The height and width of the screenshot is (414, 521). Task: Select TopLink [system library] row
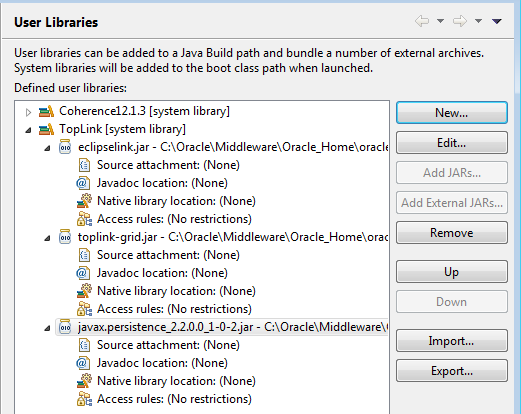(122, 129)
